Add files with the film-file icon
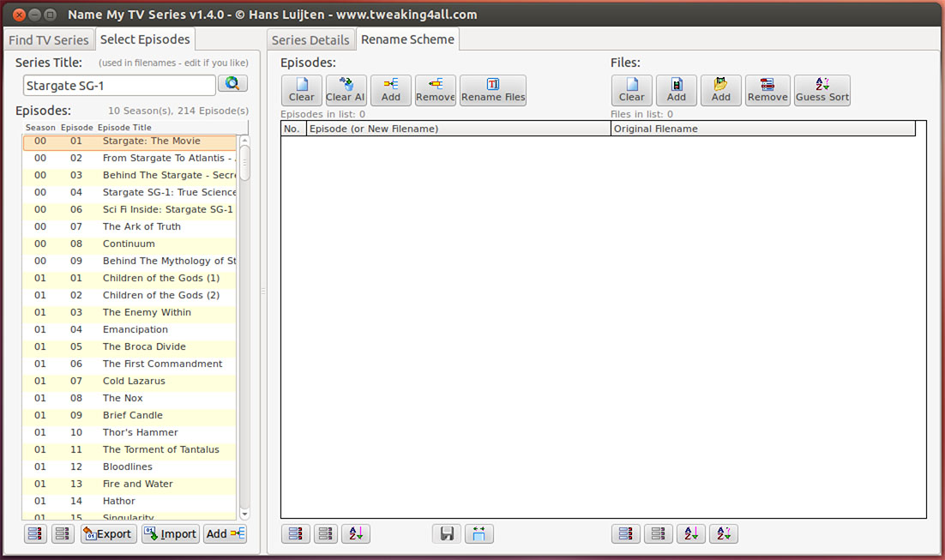The height and width of the screenshot is (560, 945). pos(677,90)
